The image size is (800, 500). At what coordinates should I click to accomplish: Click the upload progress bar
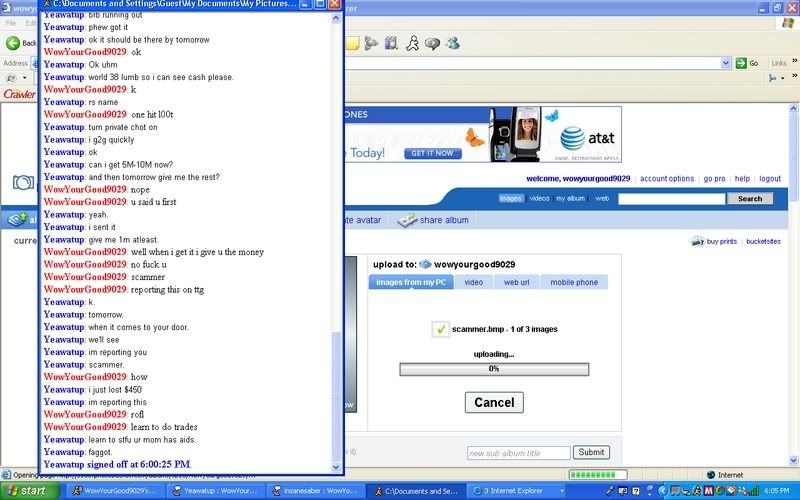tap(494, 369)
